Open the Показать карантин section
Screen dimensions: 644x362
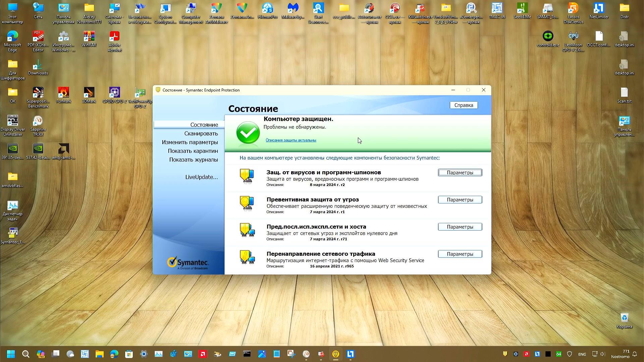pos(193,151)
